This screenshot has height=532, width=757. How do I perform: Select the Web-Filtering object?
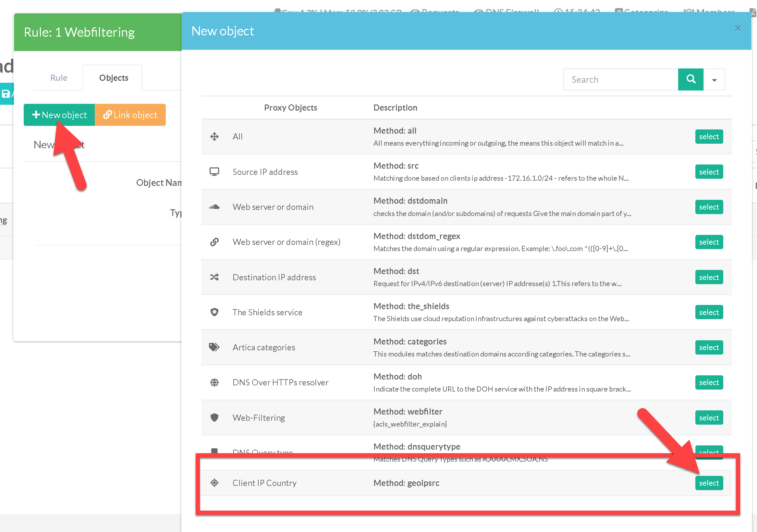pos(709,417)
